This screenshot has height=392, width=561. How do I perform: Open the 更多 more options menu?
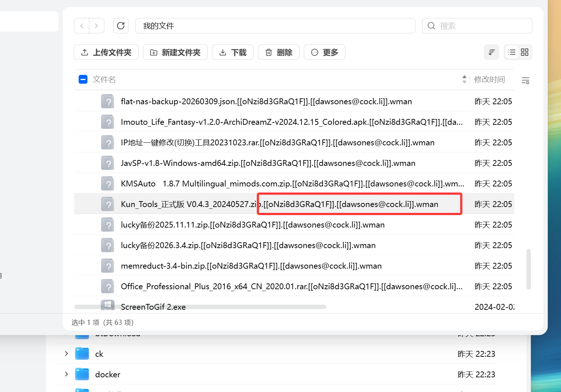[x=324, y=52]
